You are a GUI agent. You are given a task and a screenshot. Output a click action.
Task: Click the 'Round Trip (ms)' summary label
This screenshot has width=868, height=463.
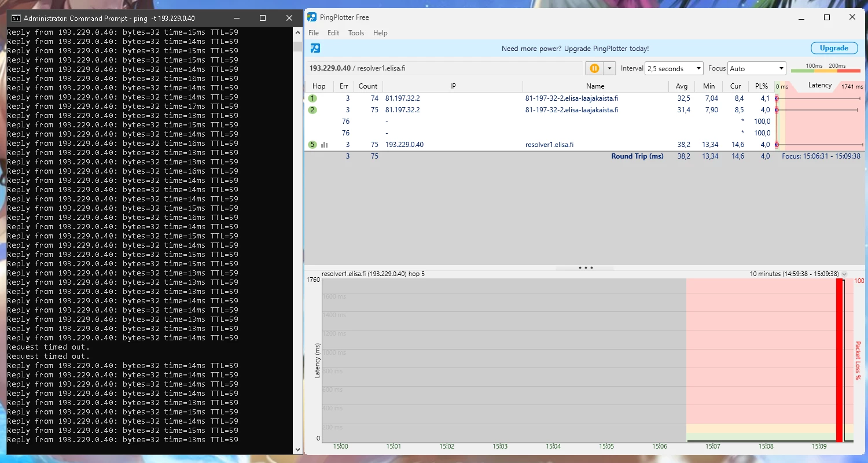click(x=638, y=156)
